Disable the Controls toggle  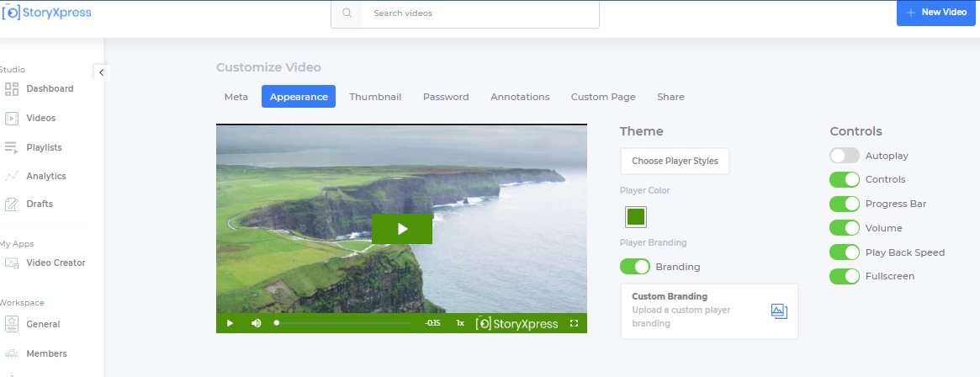845,179
